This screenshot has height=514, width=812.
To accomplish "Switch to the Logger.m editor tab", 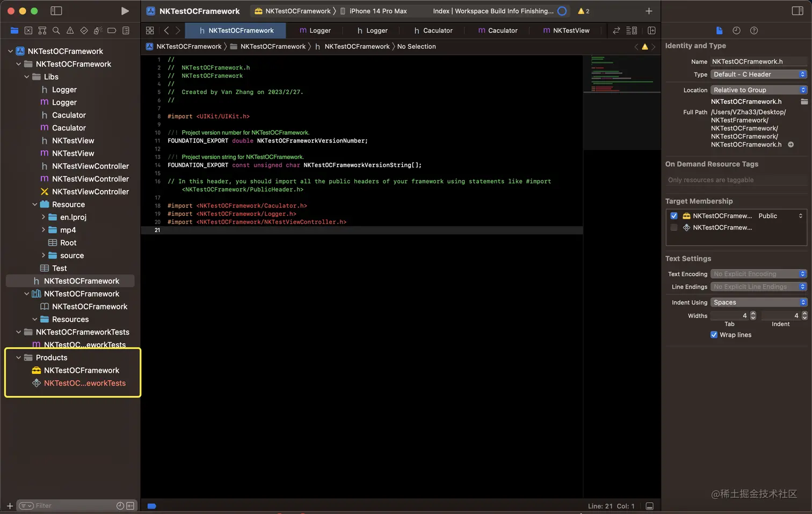I will click(315, 31).
